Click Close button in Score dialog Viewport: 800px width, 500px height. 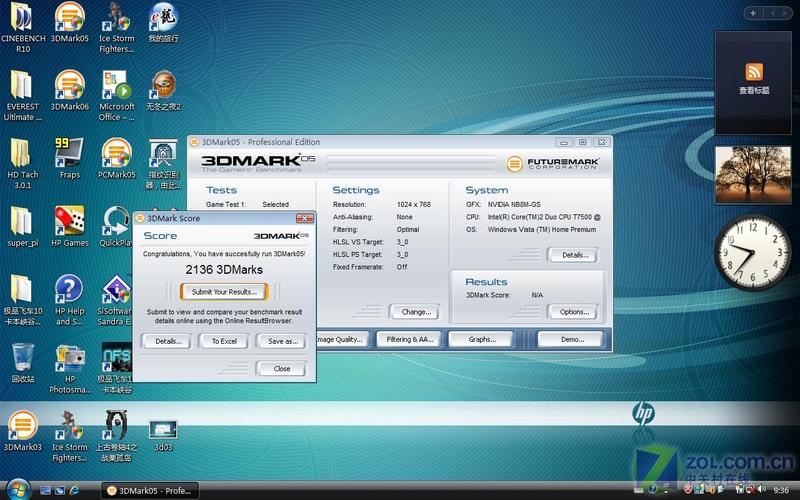point(282,368)
